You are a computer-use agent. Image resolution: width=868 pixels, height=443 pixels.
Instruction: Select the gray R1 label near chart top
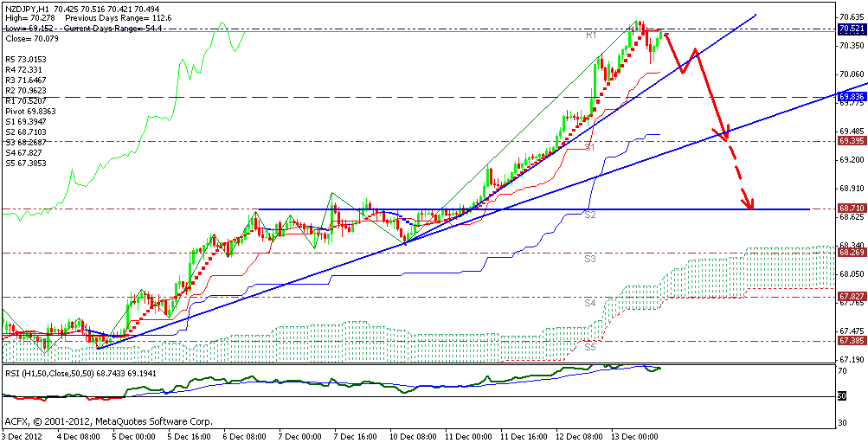point(592,35)
